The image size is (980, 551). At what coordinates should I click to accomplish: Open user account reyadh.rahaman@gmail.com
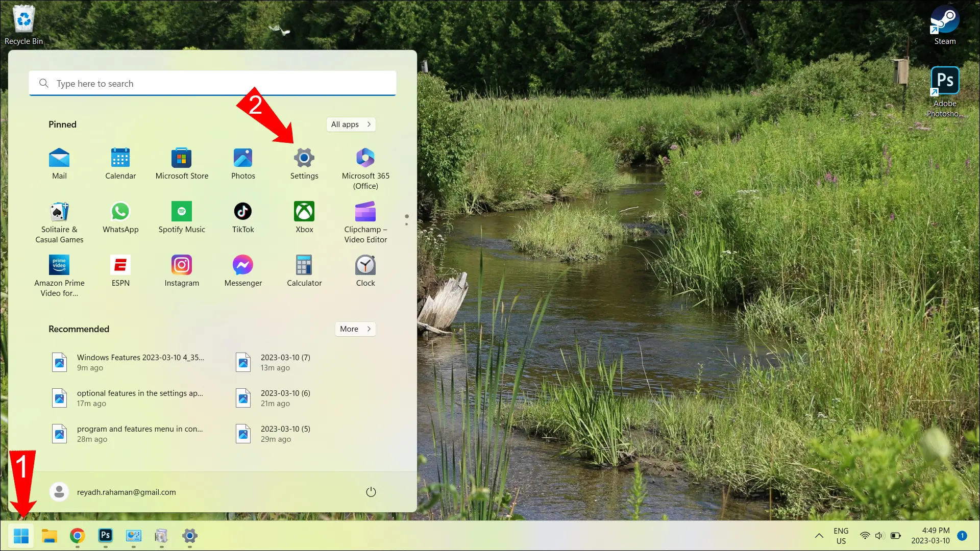(x=114, y=492)
